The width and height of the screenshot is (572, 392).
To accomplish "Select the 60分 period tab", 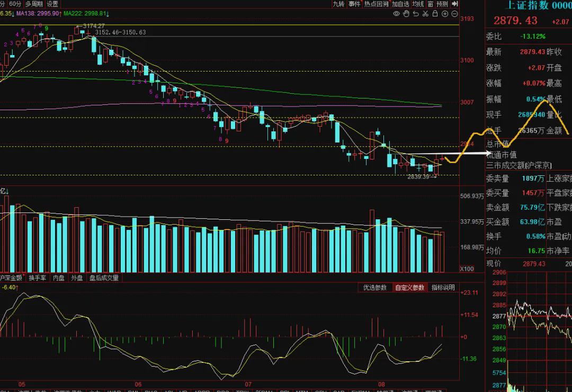I will point(15,4).
